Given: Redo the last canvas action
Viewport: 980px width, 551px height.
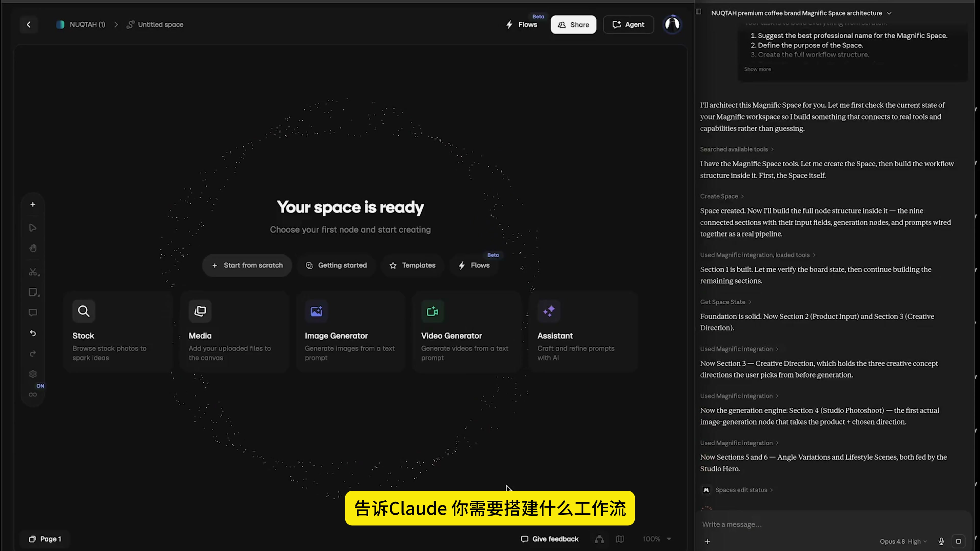Looking at the screenshot, I should 33,354.
